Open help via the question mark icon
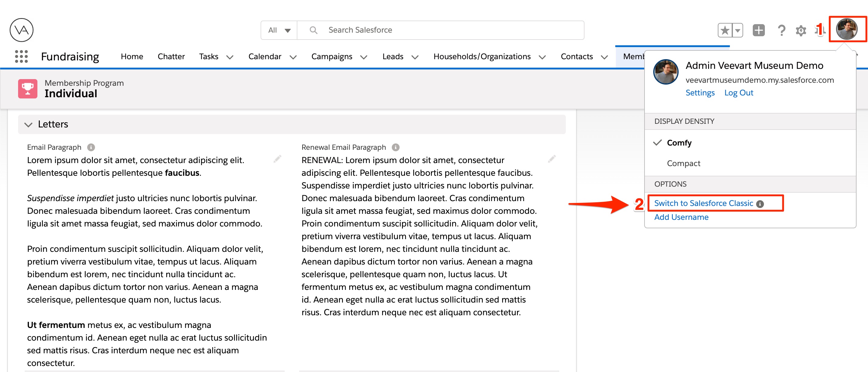This screenshot has width=868, height=372. 781,30
